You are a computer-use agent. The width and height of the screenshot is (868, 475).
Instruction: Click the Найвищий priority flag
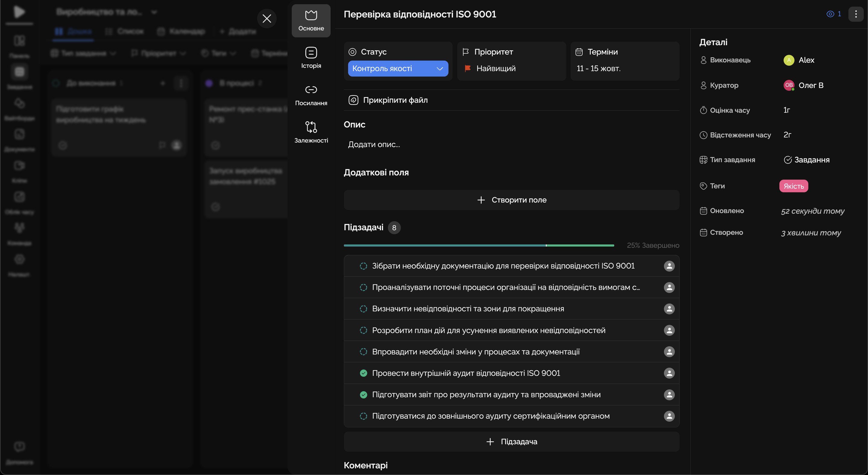tap(467, 68)
